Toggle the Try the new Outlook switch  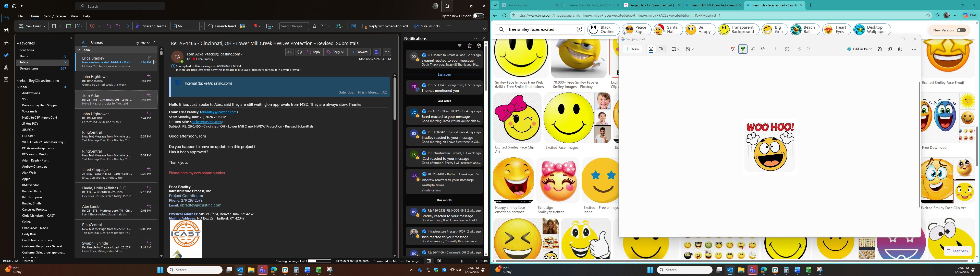click(478, 16)
